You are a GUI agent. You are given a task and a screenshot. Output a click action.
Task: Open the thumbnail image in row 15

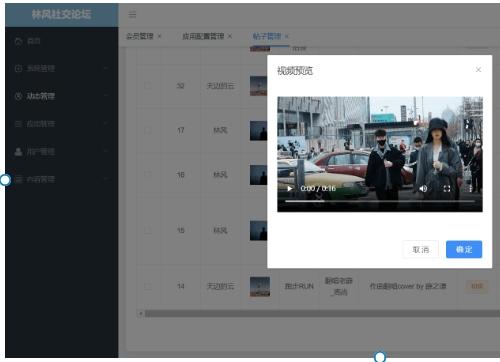[x=259, y=230]
